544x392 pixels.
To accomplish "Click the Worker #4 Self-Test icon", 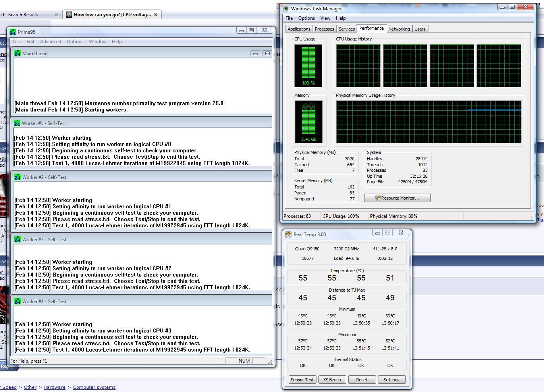I will [17, 301].
